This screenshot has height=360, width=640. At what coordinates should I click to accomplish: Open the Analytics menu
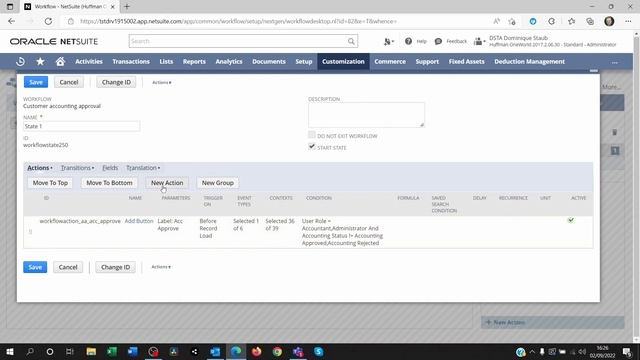tap(229, 62)
